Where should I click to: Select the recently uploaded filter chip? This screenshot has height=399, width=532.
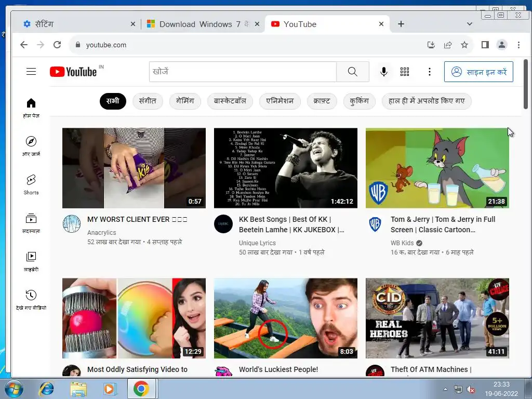pyautogui.click(x=427, y=101)
